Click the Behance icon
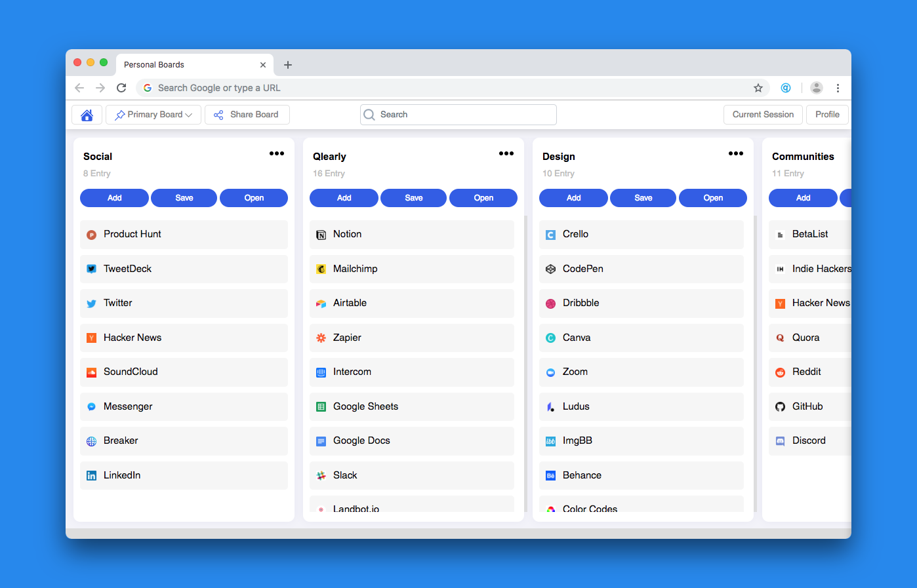Viewport: 917px width, 588px height. (x=551, y=475)
